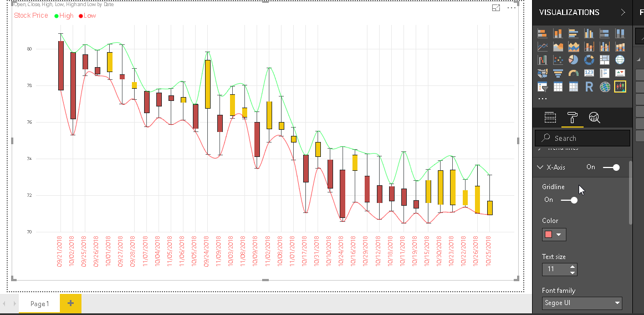Open more visuals ellipsis in Visualizations pane

(x=542, y=99)
